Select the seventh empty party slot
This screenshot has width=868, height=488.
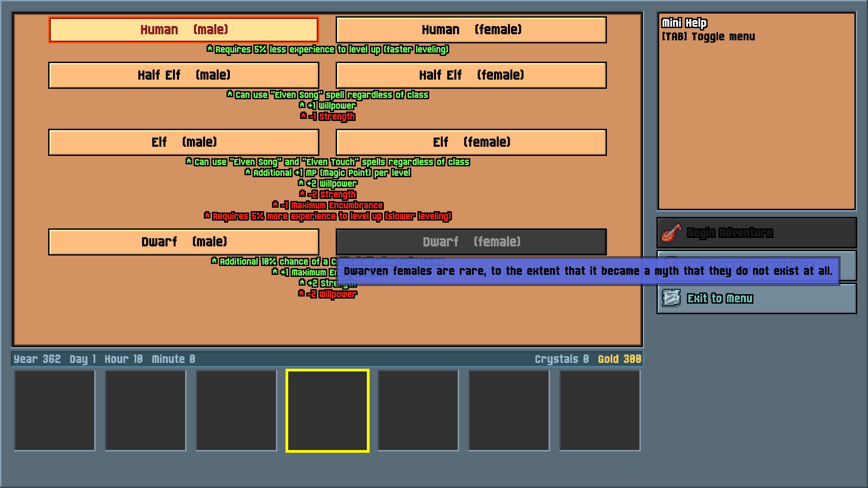coord(600,411)
